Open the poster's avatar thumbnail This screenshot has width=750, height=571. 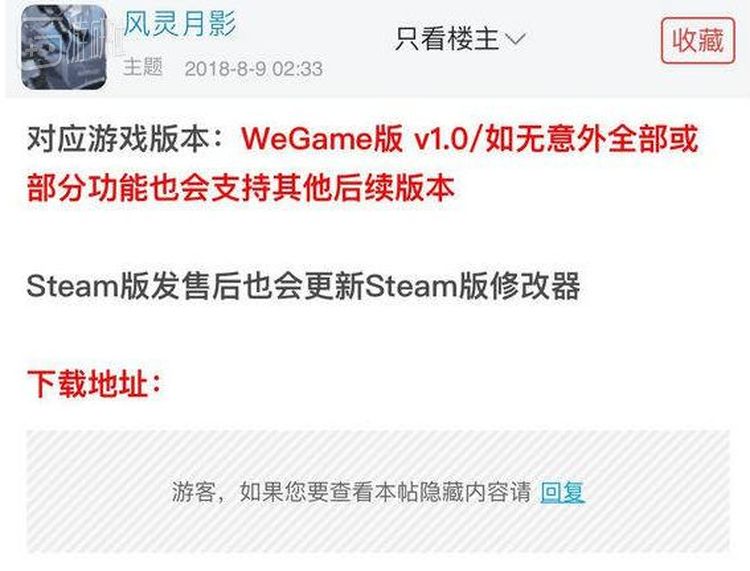coord(64,47)
